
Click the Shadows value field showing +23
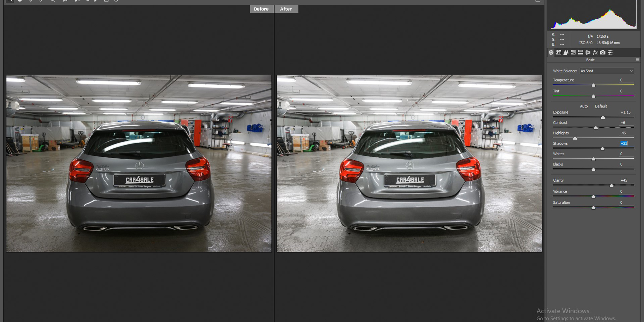click(x=626, y=144)
